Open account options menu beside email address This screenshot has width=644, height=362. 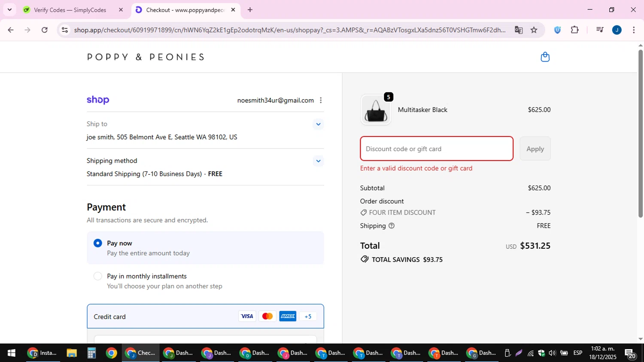point(321,100)
